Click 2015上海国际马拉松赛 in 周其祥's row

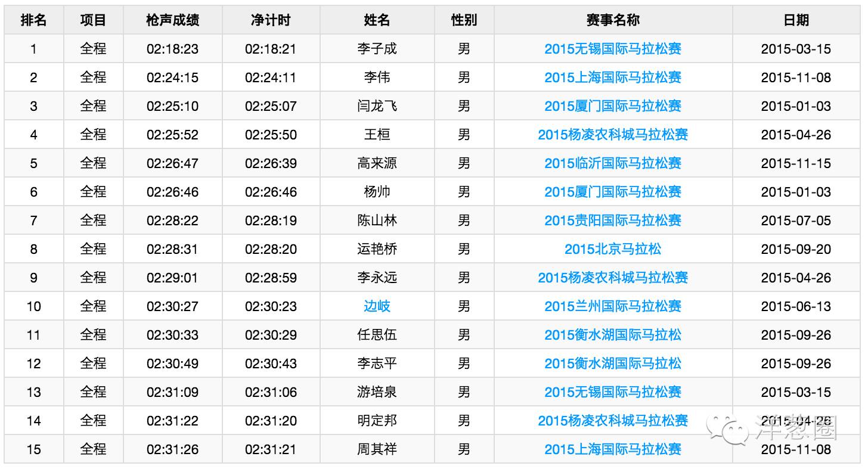612,449
